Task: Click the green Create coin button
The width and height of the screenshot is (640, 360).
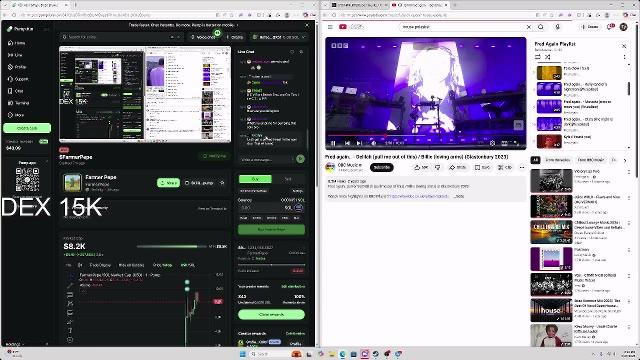Action: coord(27,128)
